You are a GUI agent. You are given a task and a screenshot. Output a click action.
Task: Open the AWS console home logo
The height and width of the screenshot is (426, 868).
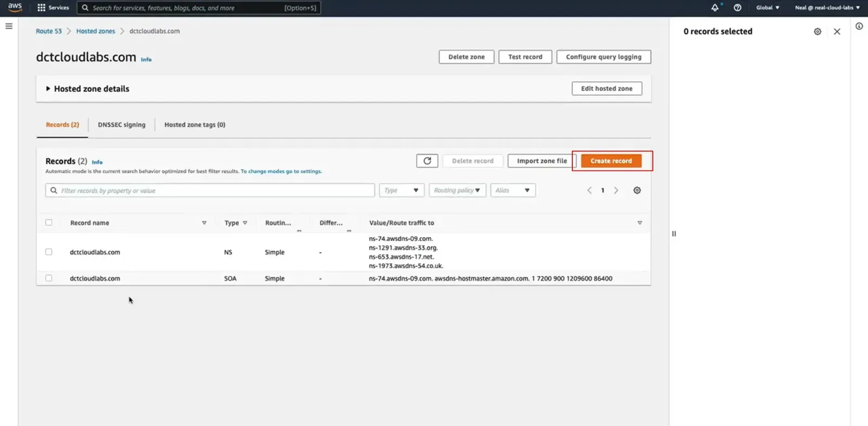point(15,7)
